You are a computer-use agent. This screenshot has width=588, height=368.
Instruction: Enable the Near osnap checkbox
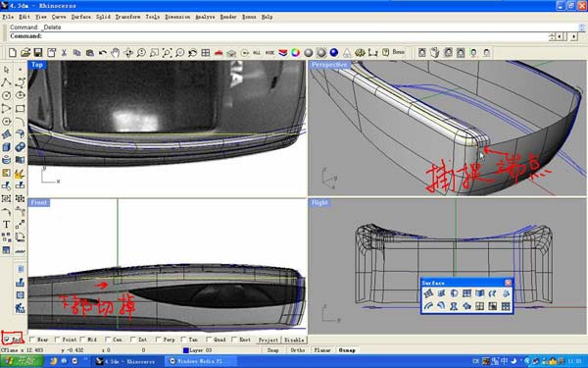[x=32, y=340]
